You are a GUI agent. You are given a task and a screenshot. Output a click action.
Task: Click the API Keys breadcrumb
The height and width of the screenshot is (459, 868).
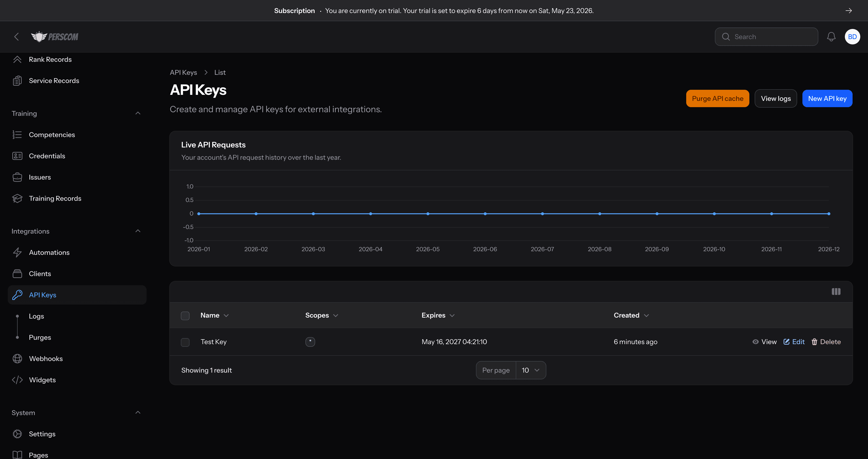coord(183,72)
